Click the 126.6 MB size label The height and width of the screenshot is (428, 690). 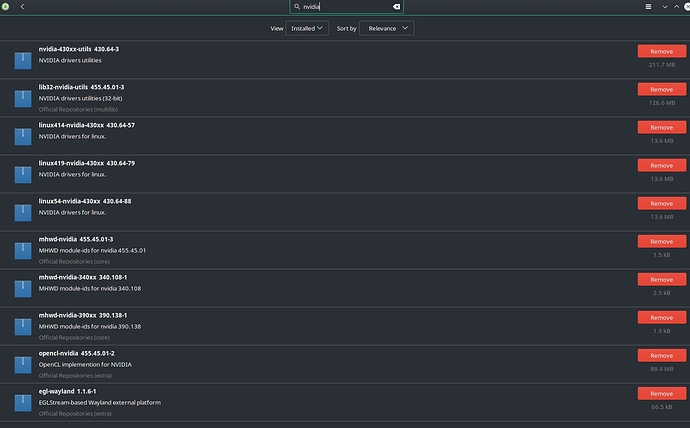pos(662,103)
